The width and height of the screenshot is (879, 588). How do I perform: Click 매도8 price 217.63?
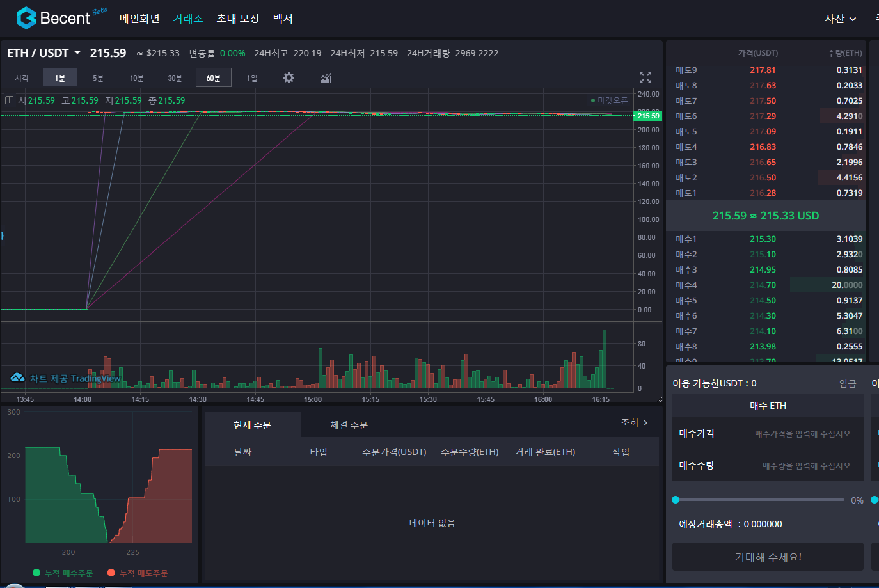tap(763, 85)
